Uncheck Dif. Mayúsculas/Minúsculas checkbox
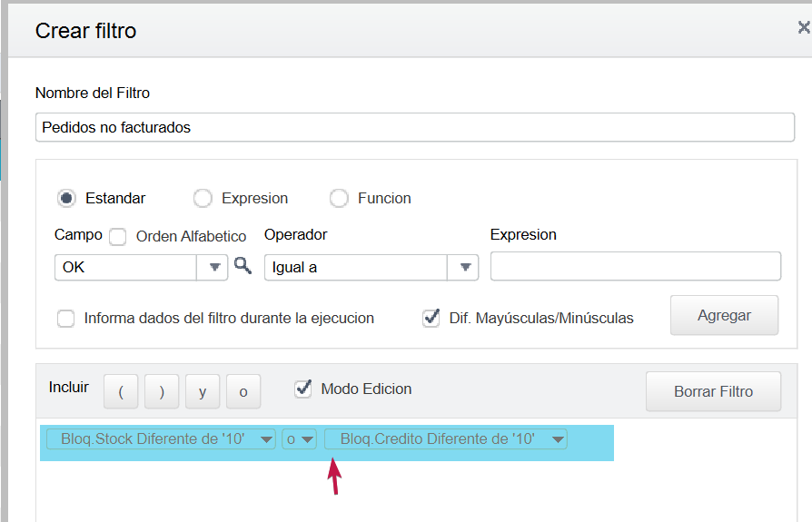This screenshot has height=522, width=812. click(431, 318)
